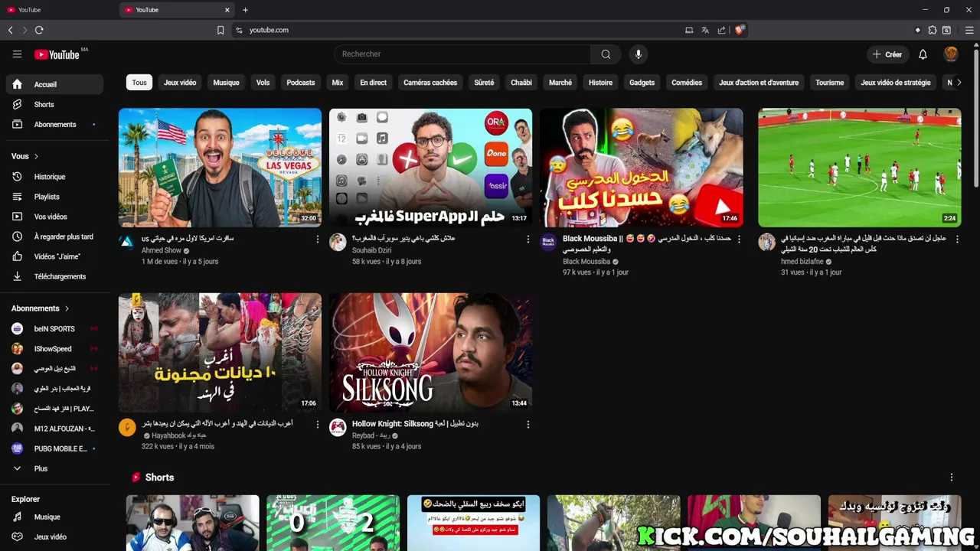Open Reybad channel name link

tap(371, 435)
